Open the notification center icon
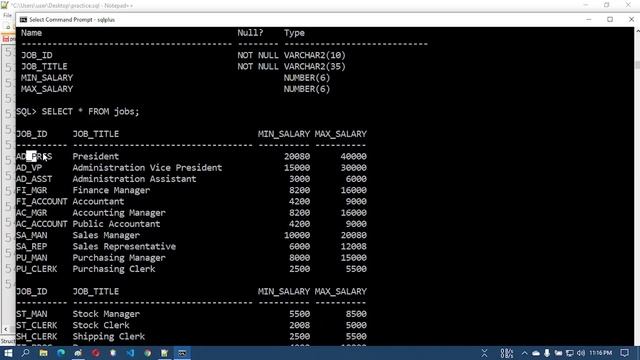Viewport: 640px width, 360px height. click(x=624, y=353)
